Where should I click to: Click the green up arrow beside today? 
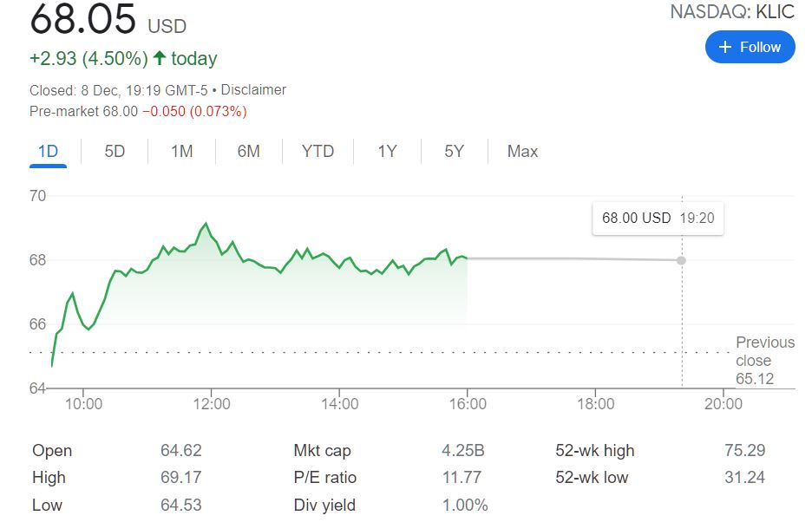tap(160, 57)
